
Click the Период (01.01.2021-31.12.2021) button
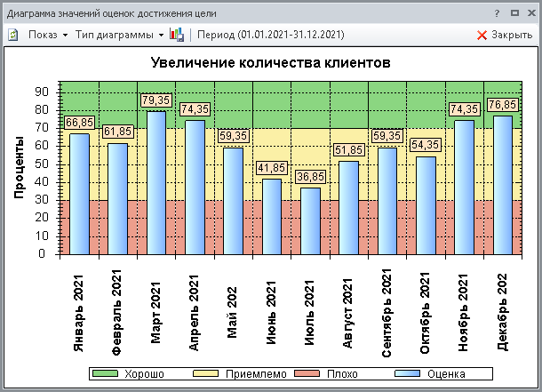coord(269,35)
